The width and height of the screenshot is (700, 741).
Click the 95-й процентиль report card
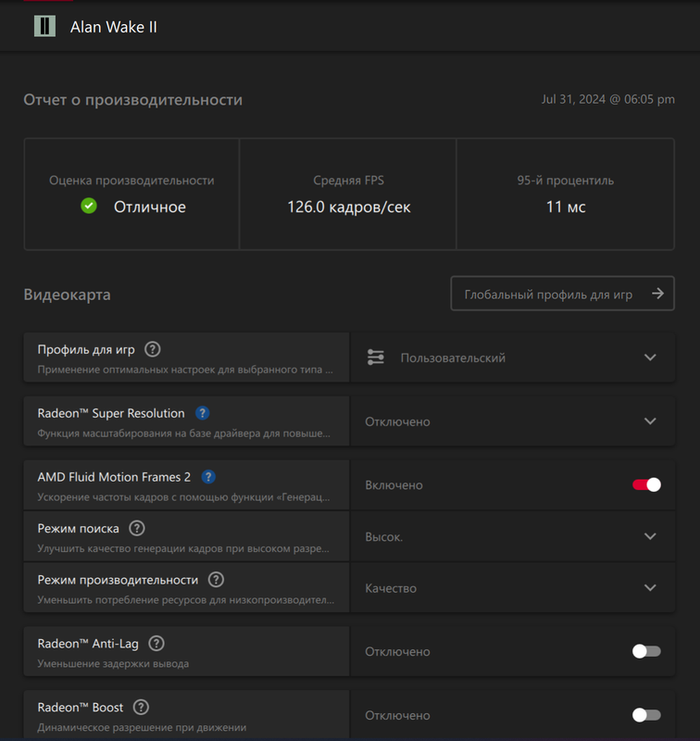click(566, 195)
